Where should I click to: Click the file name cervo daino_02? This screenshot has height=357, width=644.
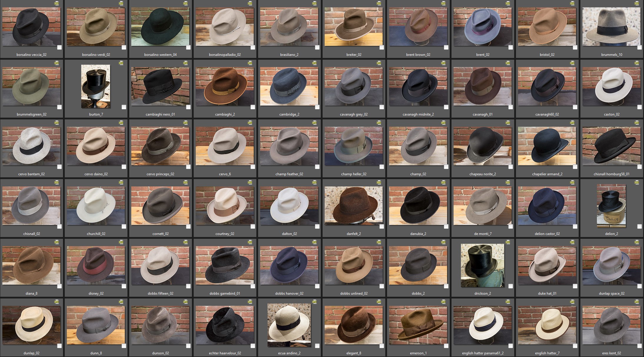click(x=96, y=174)
